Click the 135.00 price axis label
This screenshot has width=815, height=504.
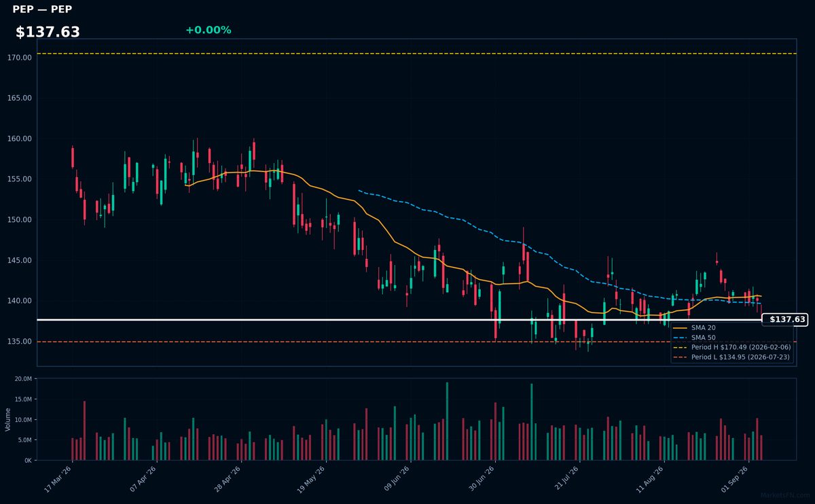[20, 341]
